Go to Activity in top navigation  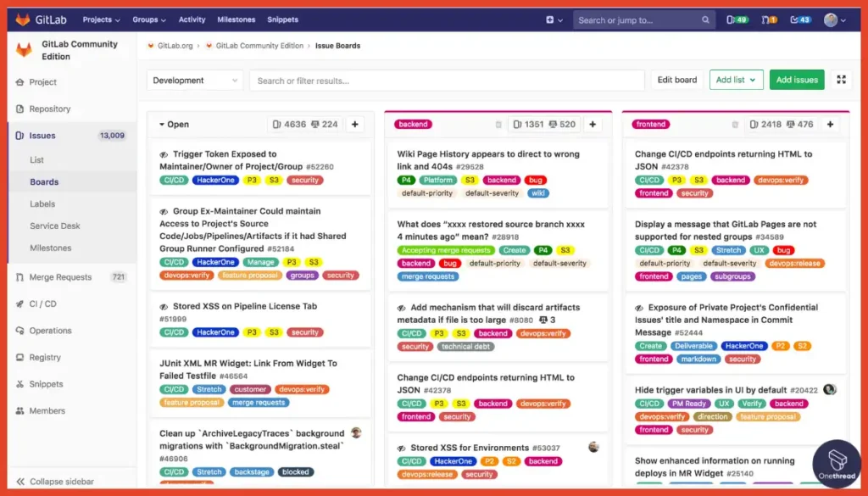(192, 20)
